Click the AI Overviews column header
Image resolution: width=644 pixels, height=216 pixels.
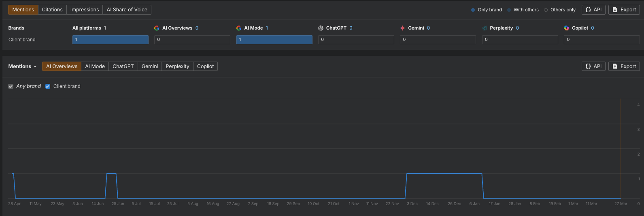(x=177, y=28)
